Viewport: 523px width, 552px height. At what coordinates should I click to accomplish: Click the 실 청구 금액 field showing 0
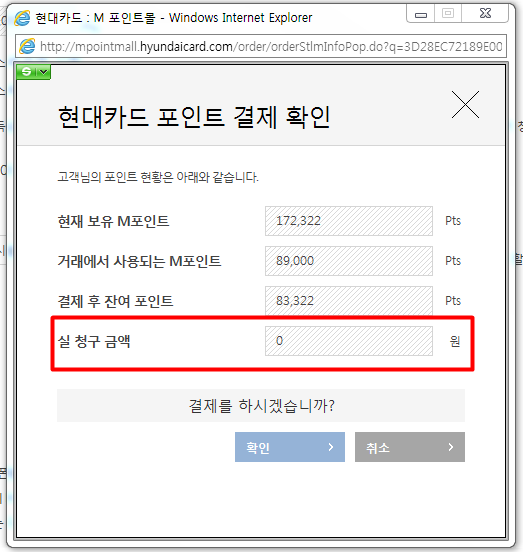tap(349, 341)
